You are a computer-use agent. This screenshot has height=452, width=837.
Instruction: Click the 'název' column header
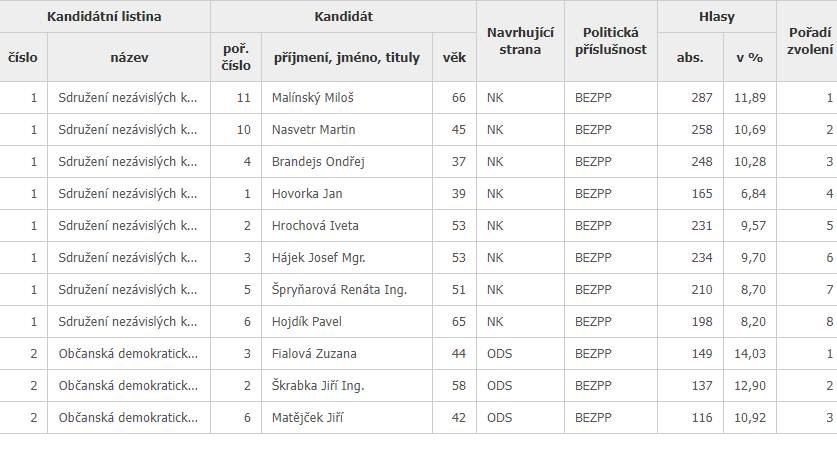129,57
